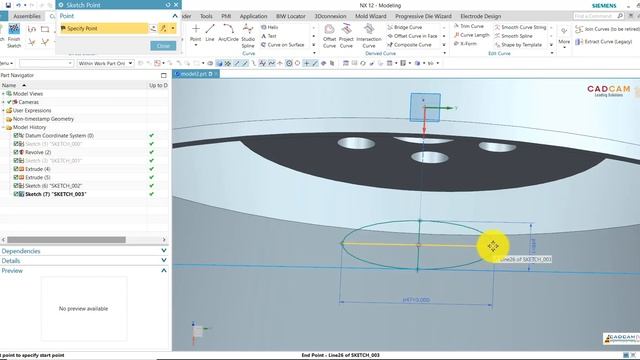Viewport: 640px width, 360px height.
Task: Choose the Text curve command
Action: click(x=269, y=36)
